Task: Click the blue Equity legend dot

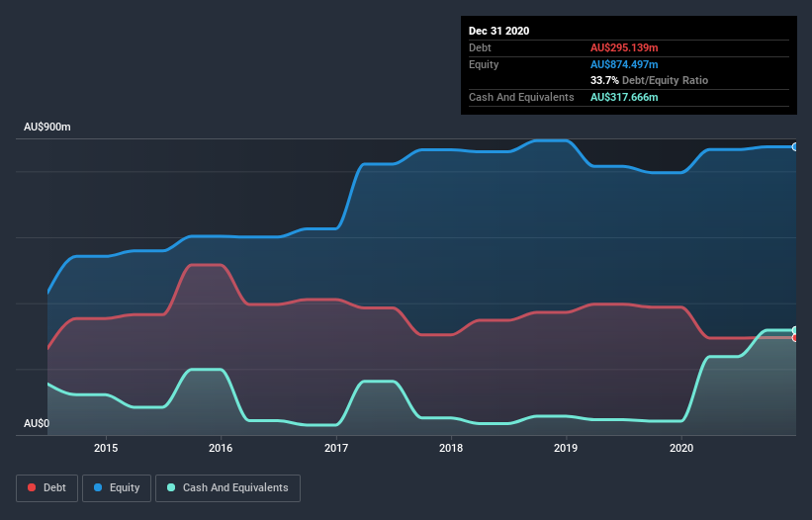Action: 98,487
